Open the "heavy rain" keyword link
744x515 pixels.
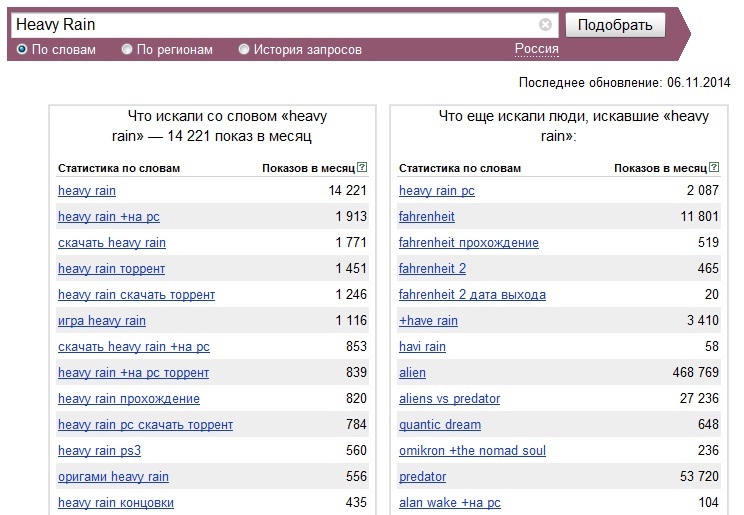click(87, 191)
